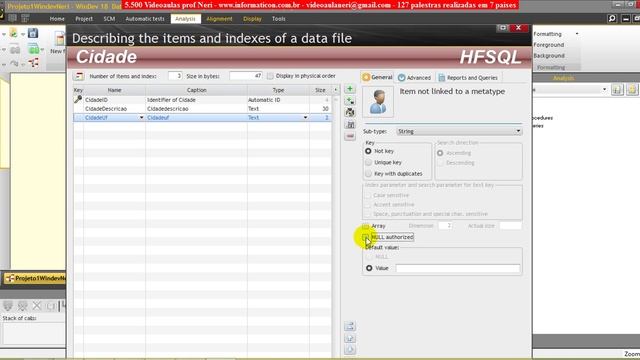The height and width of the screenshot is (360, 640).
Task: Open the dropdown arrow beside the green table icon
Action: [42, 50]
